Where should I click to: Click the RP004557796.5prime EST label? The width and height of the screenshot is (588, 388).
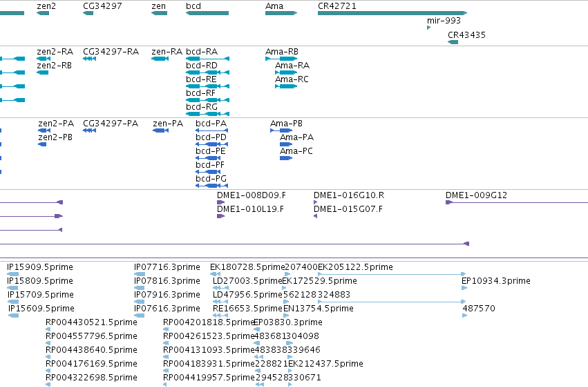[91, 336]
